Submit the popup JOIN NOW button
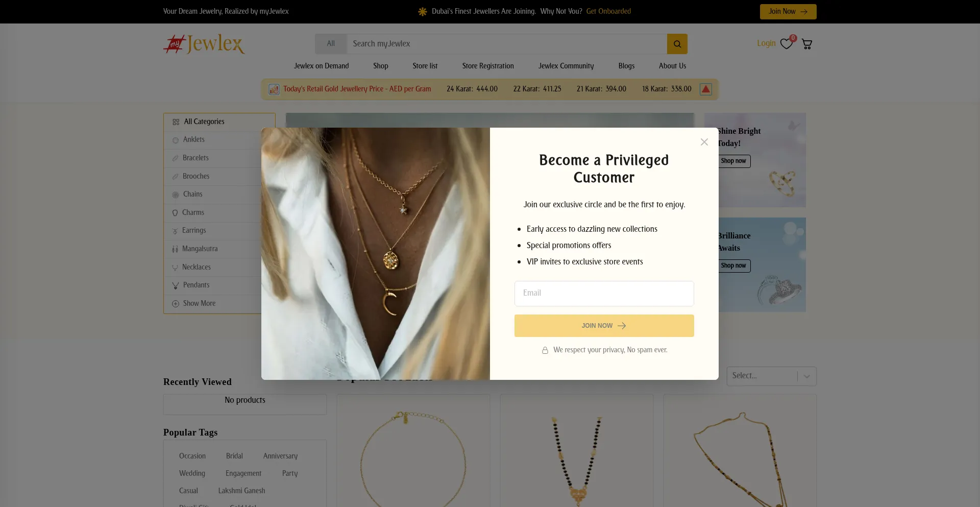The width and height of the screenshot is (980, 507). click(604, 326)
